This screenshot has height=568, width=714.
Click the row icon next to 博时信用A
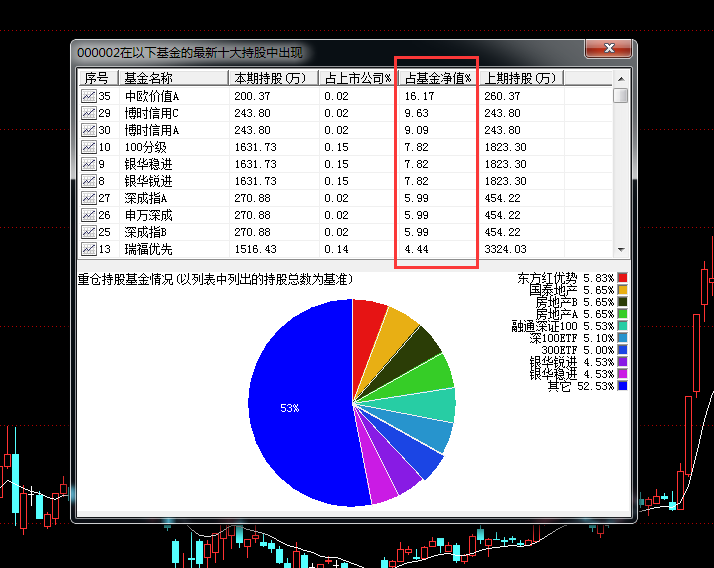(x=89, y=130)
